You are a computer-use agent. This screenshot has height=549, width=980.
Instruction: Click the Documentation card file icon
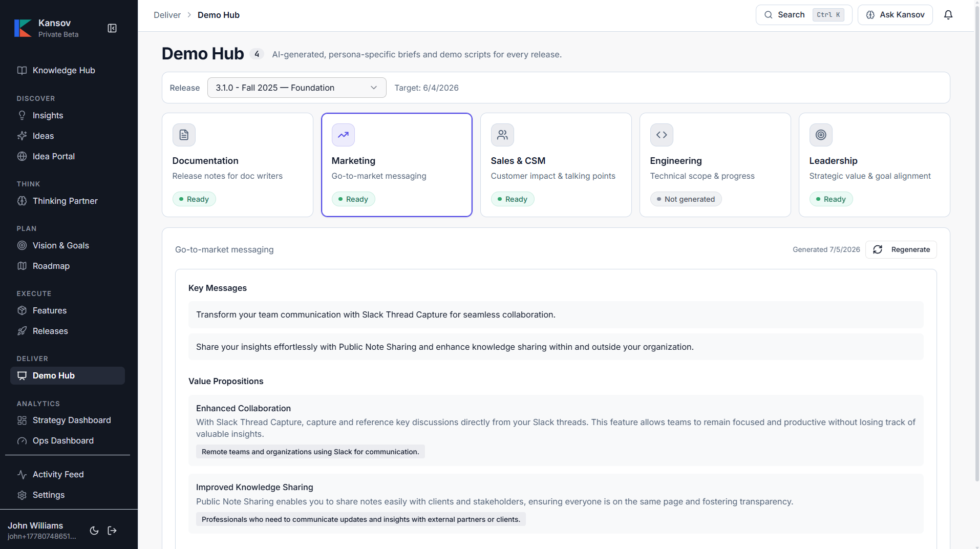tap(184, 135)
